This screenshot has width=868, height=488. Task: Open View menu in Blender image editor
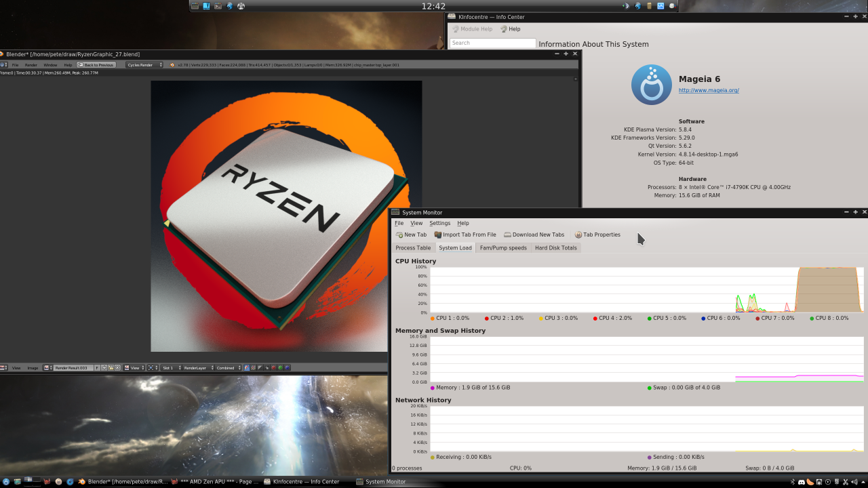[16, 368]
